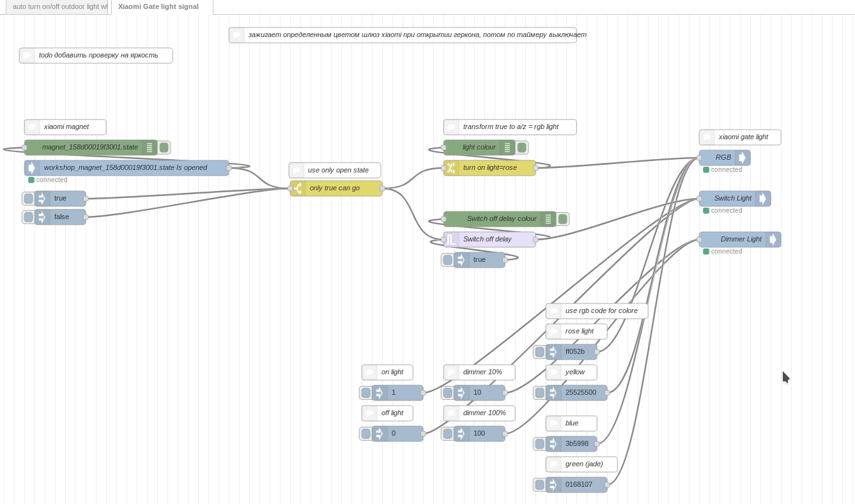Select the transform true to a/z comment icon
This screenshot has height=504, width=855.
click(451, 127)
